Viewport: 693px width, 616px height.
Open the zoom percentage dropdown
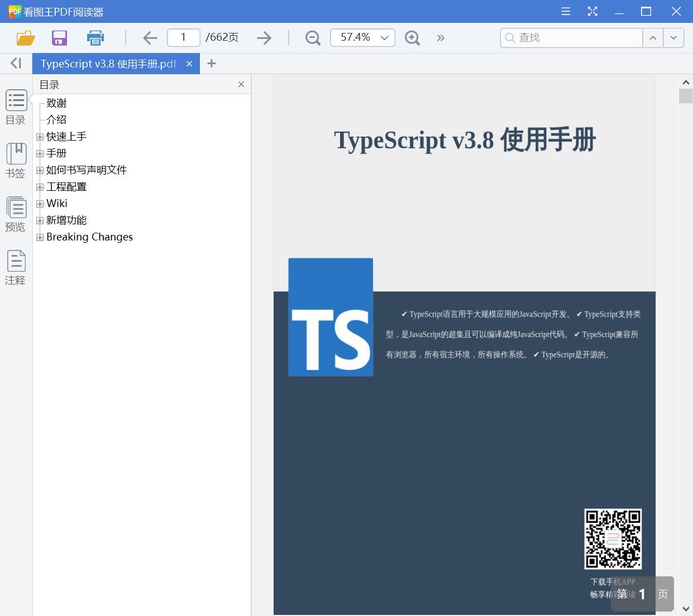(384, 38)
